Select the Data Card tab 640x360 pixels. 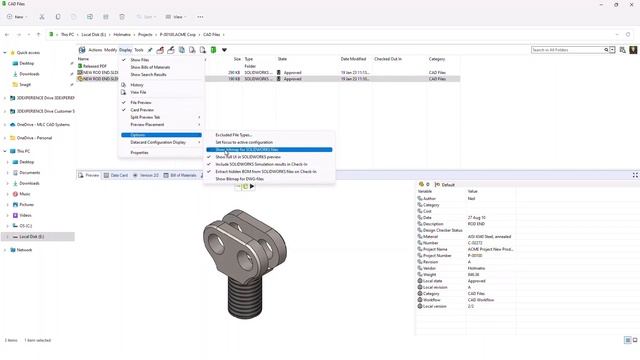tap(116, 175)
